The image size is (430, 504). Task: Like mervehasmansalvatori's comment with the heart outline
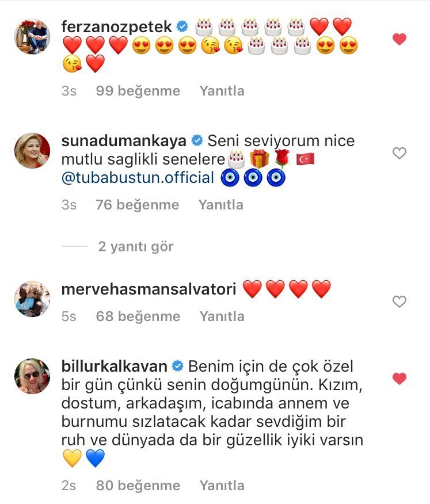[399, 301]
